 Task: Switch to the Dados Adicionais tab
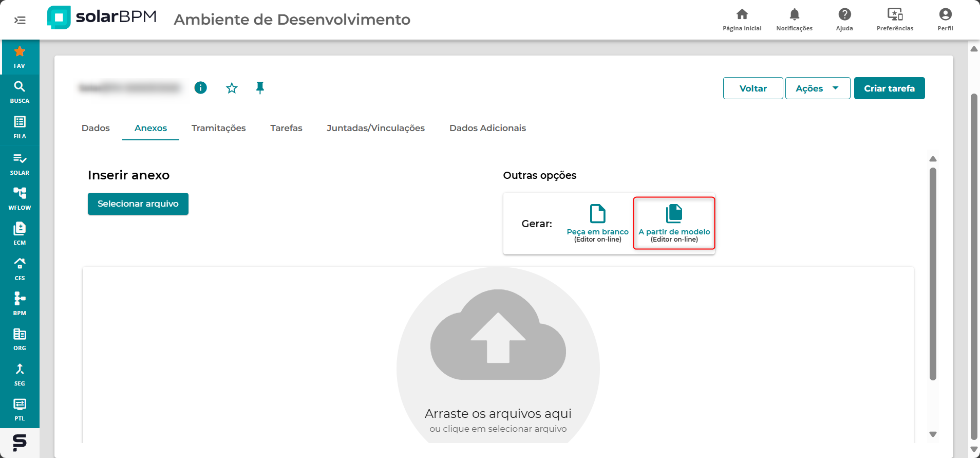pyautogui.click(x=487, y=128)
